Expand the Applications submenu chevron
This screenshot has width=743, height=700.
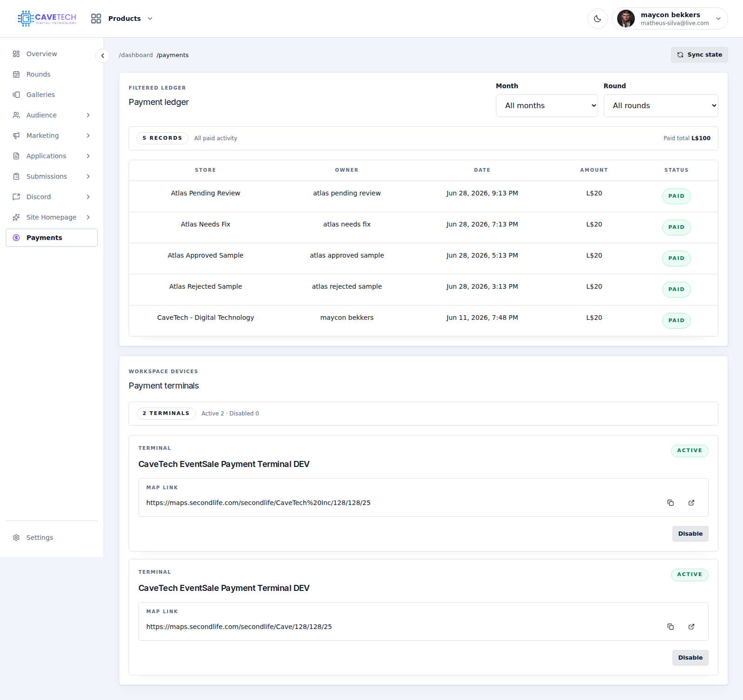coord(88,156)
